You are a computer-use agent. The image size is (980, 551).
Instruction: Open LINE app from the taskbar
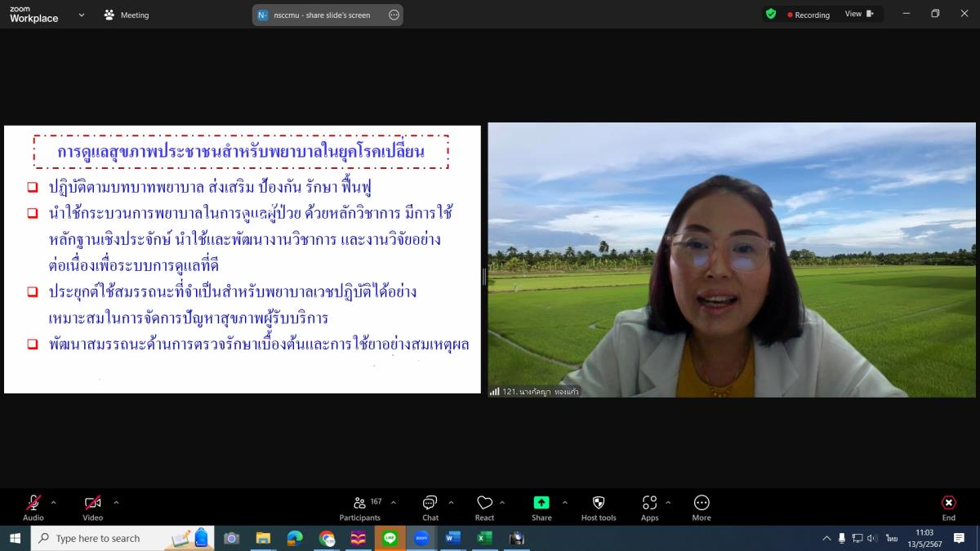tap(390, 538)
